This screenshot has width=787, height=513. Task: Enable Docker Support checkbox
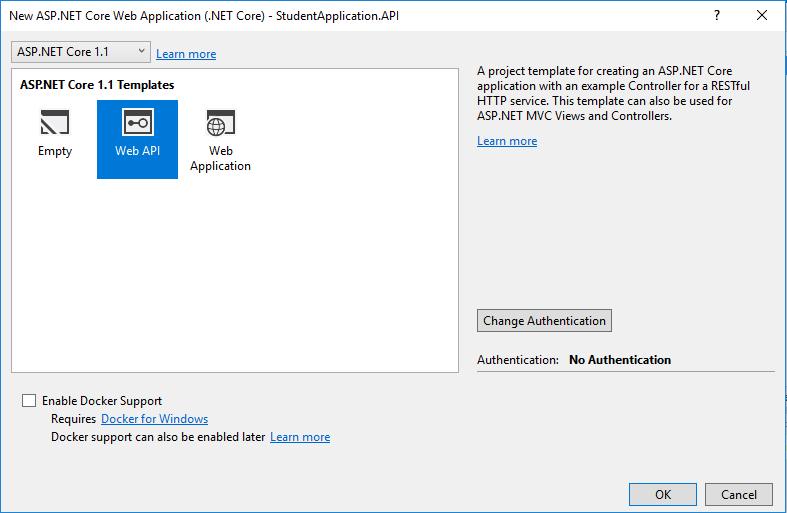click(x=29, y=401)
